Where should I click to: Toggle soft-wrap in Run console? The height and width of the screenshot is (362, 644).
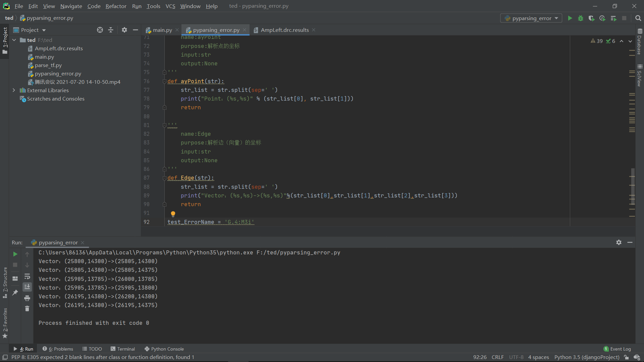[27, 277]
